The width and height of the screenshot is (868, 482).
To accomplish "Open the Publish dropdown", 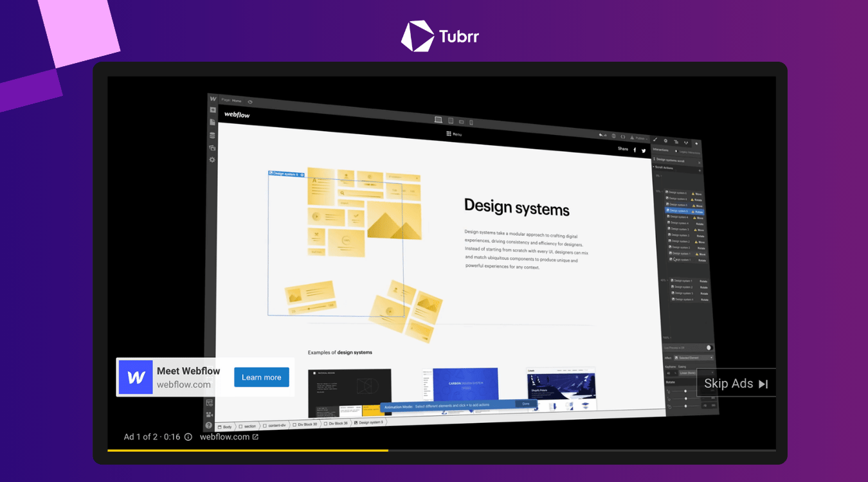I will click(639, 138).
